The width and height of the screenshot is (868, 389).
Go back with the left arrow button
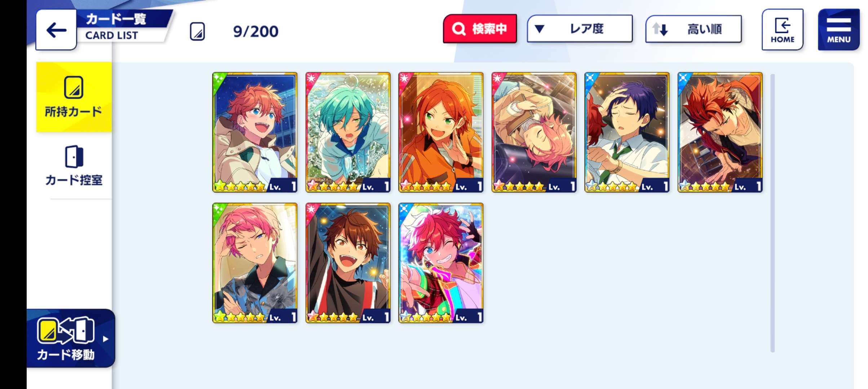pyautogui.click(x=56, y=30)
